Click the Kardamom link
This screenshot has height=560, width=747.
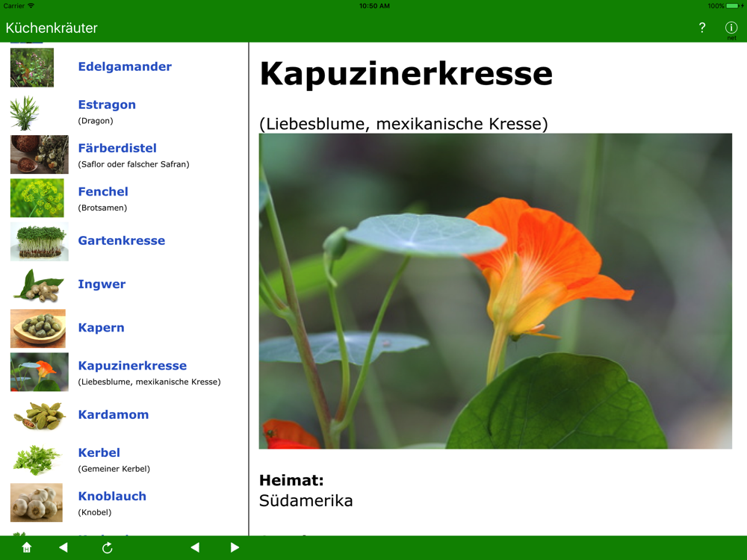tap(113, 414)
